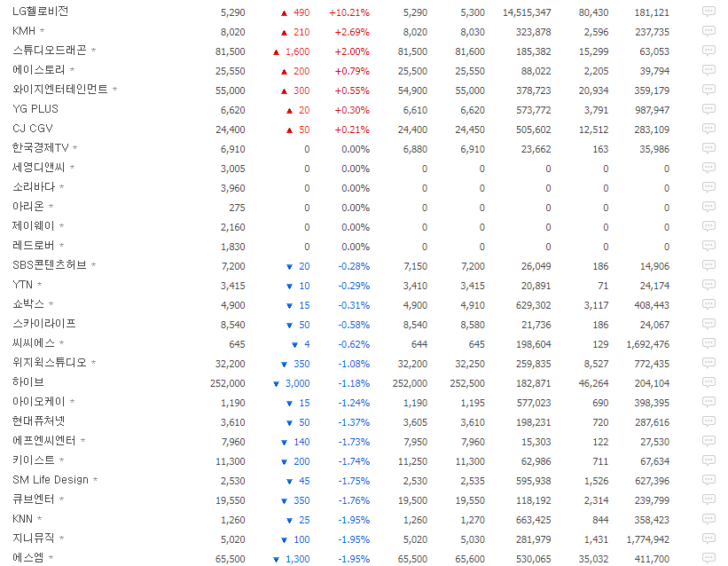Viewport: 728px width, 566px height.
Task: Open discussion icon for 쇼박스 row
Action: pyautogui.click(x=708, y=304)
